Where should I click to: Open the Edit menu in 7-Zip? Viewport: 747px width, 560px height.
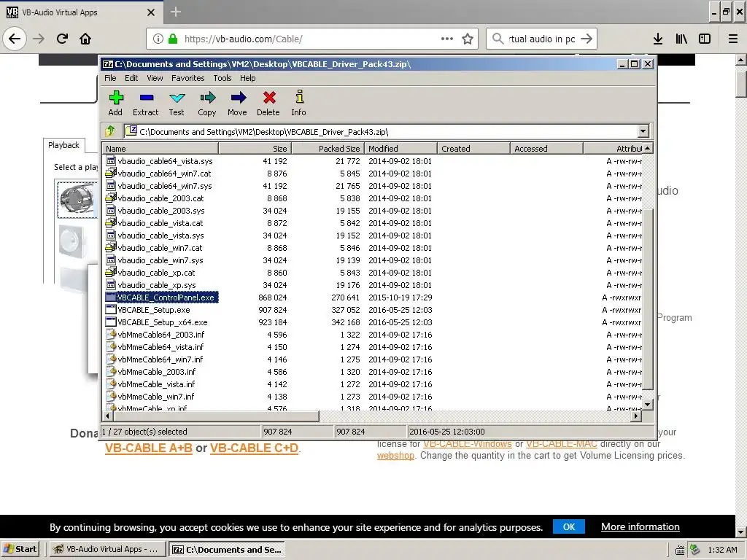pos(131,78)
